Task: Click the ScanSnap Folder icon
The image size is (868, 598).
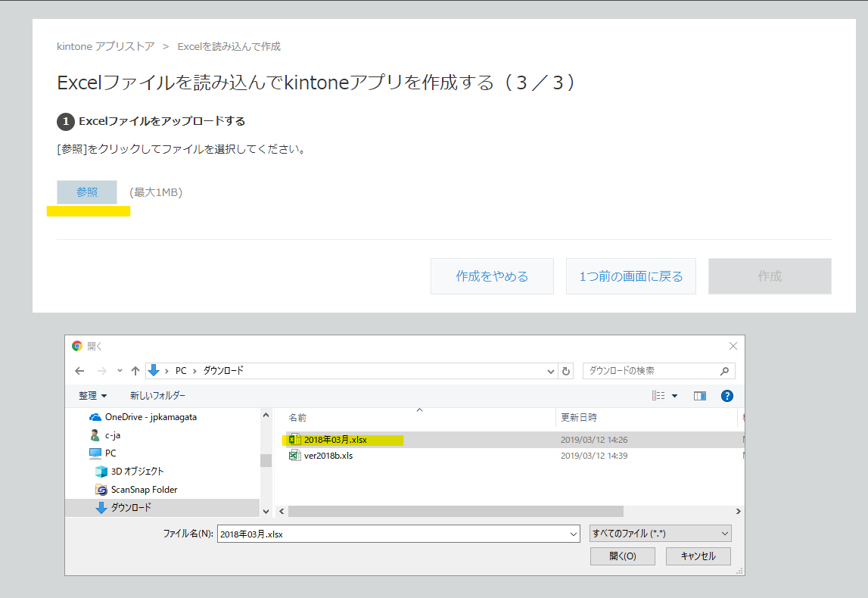Action: pyautogui.click(x=101, y=490)
